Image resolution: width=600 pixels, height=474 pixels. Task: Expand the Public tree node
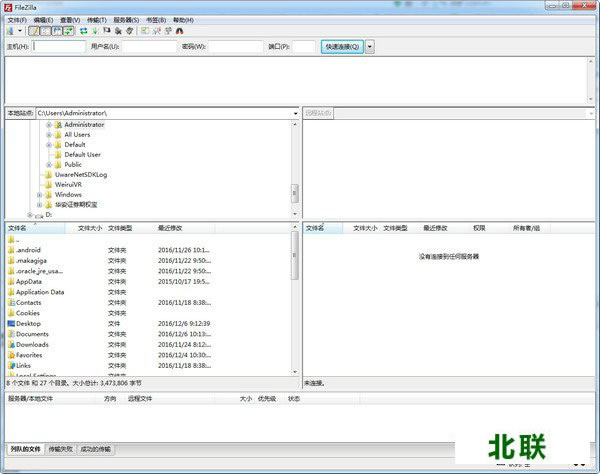(x=49, y=165)
